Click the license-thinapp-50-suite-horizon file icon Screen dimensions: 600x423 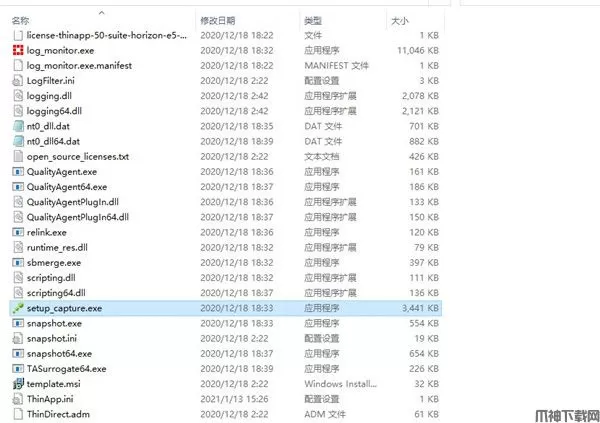[18, 35]
